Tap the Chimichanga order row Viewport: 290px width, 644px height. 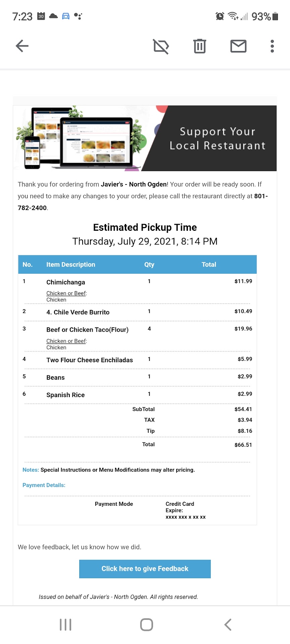66,282
